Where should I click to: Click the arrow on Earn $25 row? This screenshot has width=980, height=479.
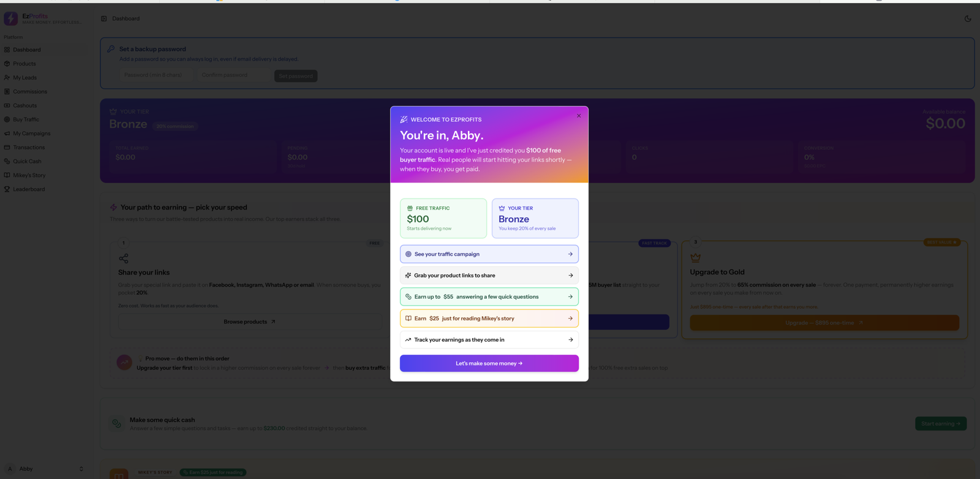[x=570, y=319]
